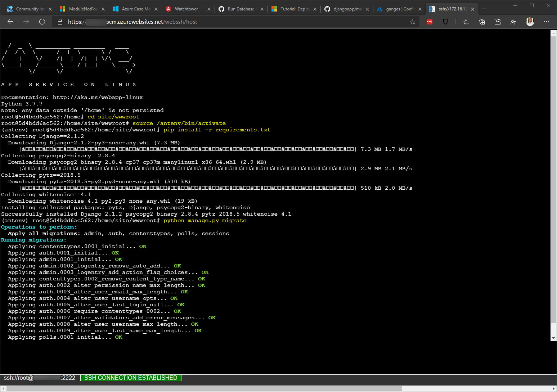The width and height of the screenshot is (557, 392).
Task: Click the 'Operations to perform:' heading
Action: tap(39, 227)
